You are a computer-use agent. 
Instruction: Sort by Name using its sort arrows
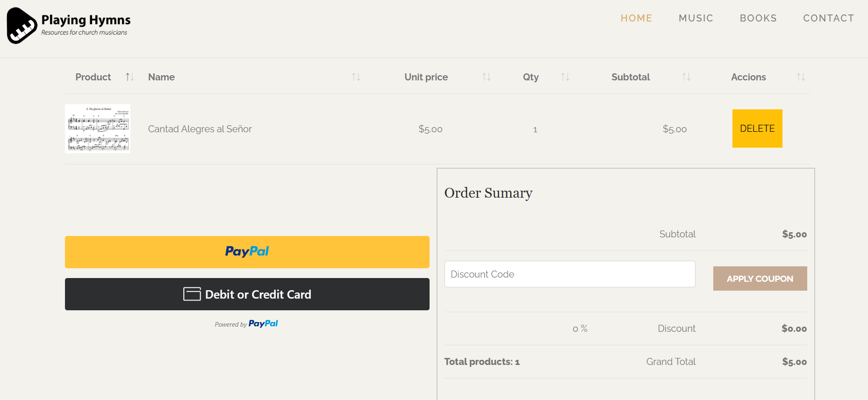(356, 77)
